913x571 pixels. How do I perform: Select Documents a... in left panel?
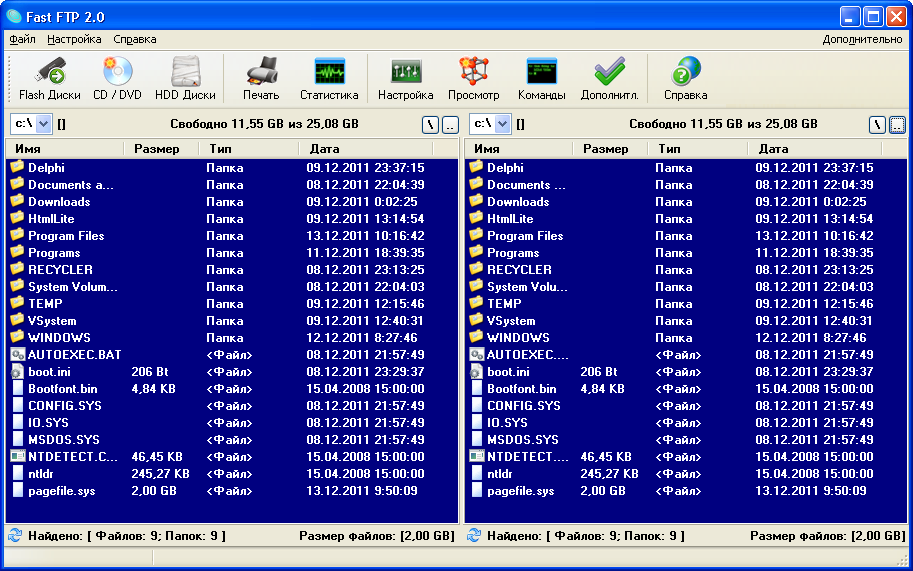click(x=70, y=185)
